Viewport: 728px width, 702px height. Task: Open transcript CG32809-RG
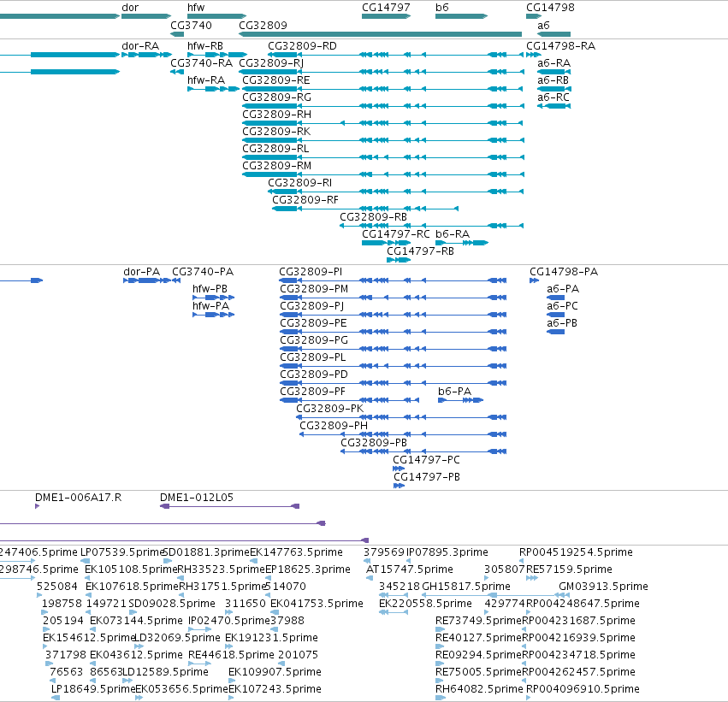[276, 97]
